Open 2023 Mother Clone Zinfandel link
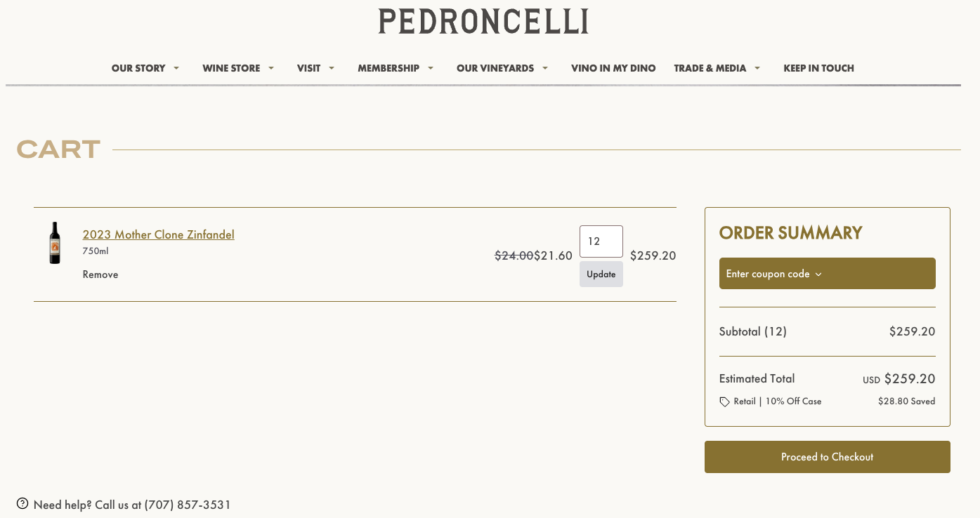 [x=159, y=234]
